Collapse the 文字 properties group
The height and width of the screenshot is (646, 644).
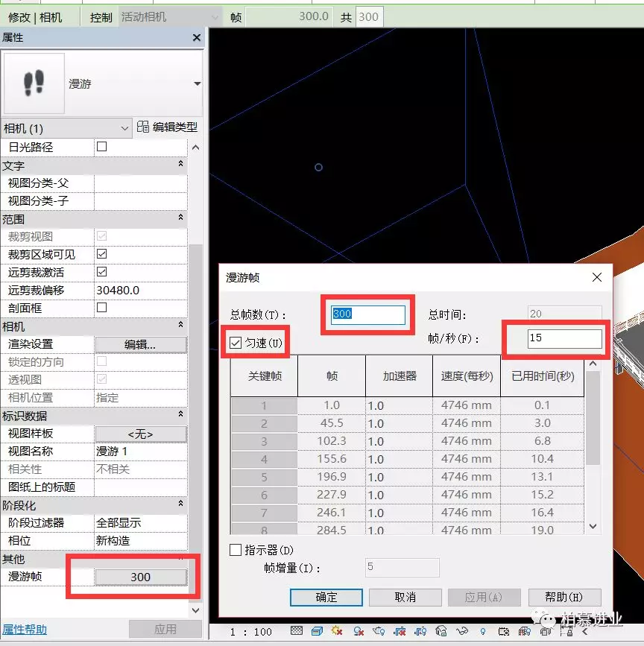(x=180, y=164)
